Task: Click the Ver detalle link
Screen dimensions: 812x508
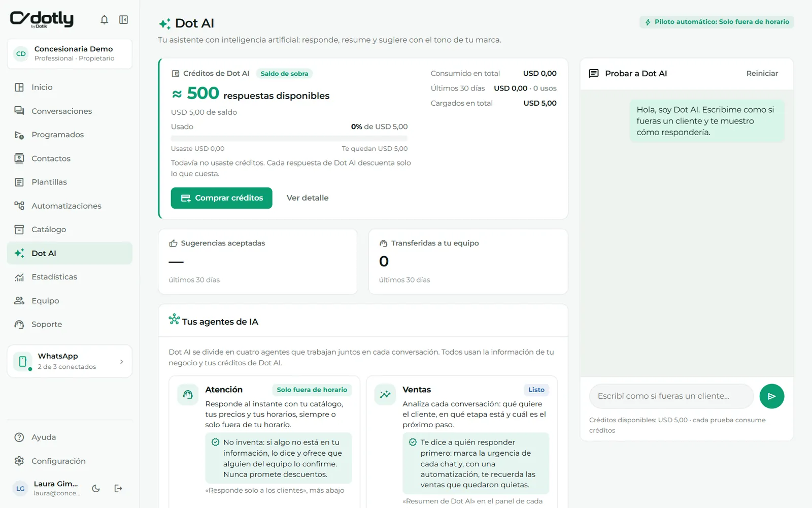Action: point(308,198)
